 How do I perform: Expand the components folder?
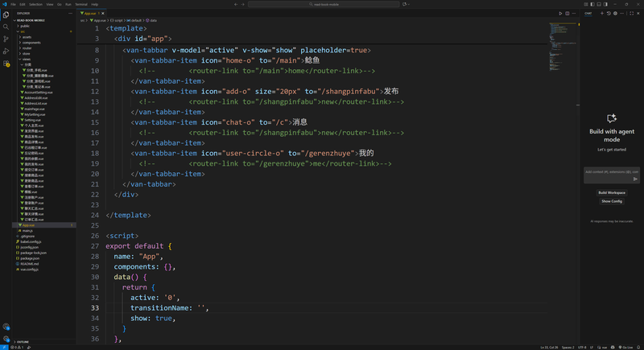pos(31,42)
